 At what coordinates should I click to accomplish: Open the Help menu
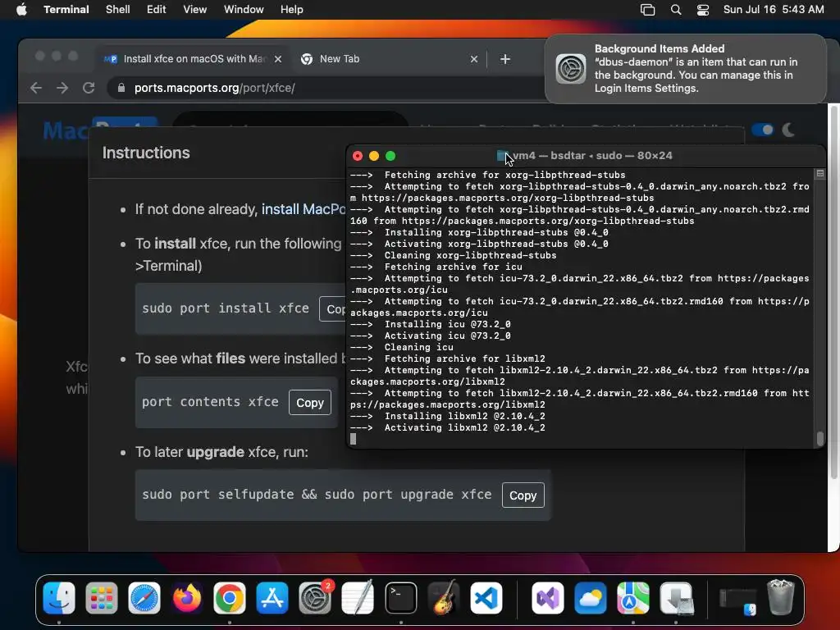click(x=292, y=10)
